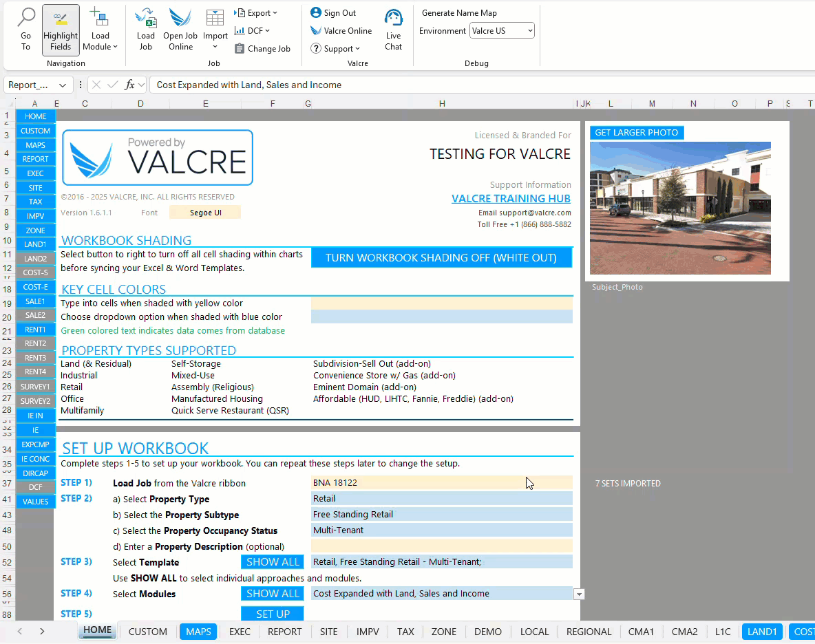Click the SITE sidebar button
This screenshot has height=644, width=815.
click(x=35, y=188)
